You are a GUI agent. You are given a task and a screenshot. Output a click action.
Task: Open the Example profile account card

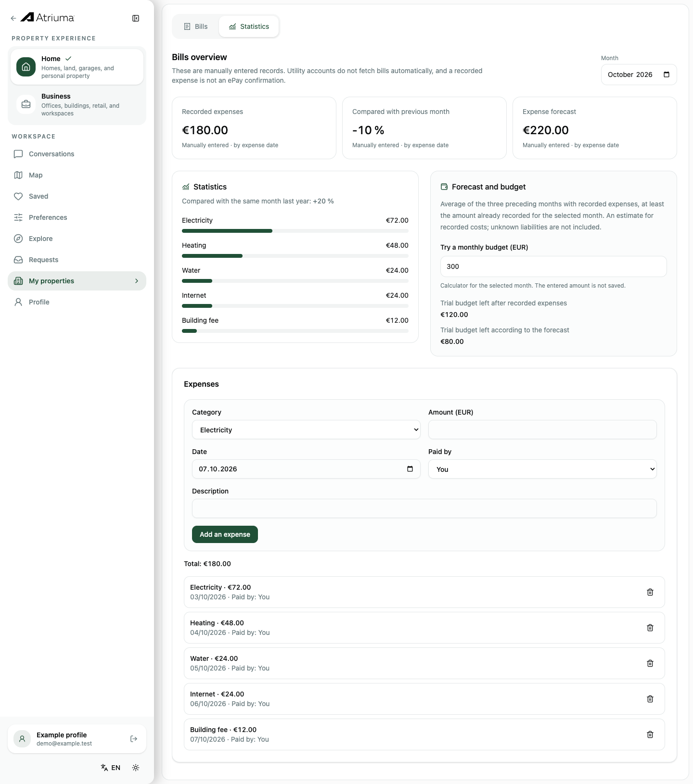point(77,739)
